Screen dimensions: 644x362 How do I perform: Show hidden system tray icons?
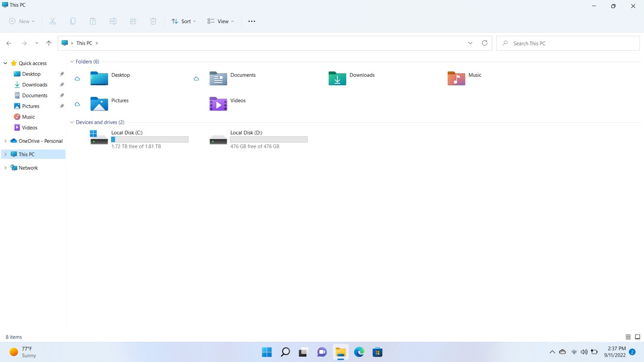pyautogui.click(x=552, y=352)
